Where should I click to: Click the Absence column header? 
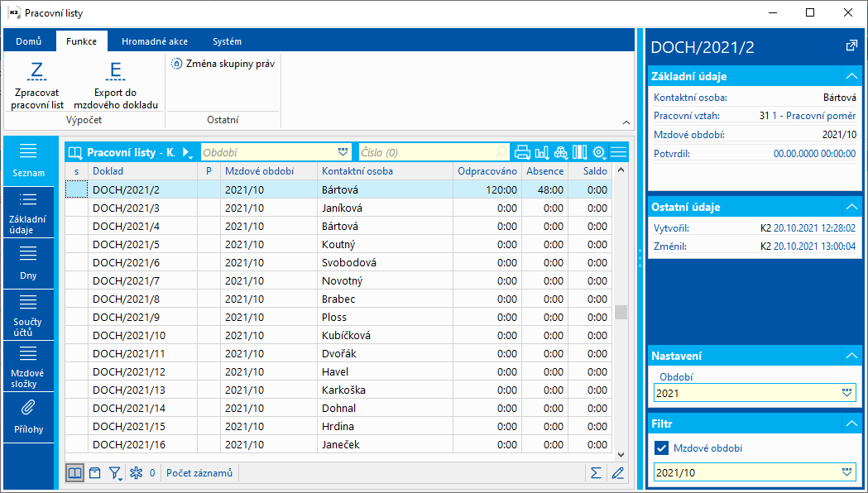click(544, 171)
